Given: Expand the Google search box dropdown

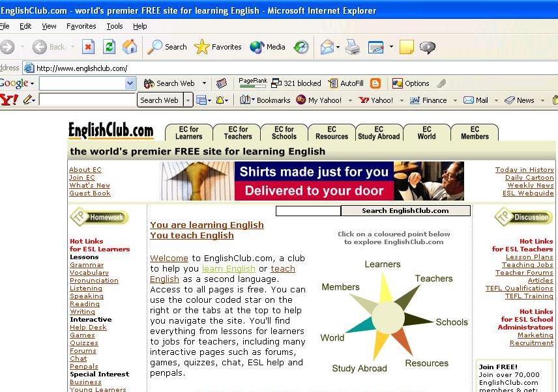Looking at the screenshot, I should click(x=130, y=83).
